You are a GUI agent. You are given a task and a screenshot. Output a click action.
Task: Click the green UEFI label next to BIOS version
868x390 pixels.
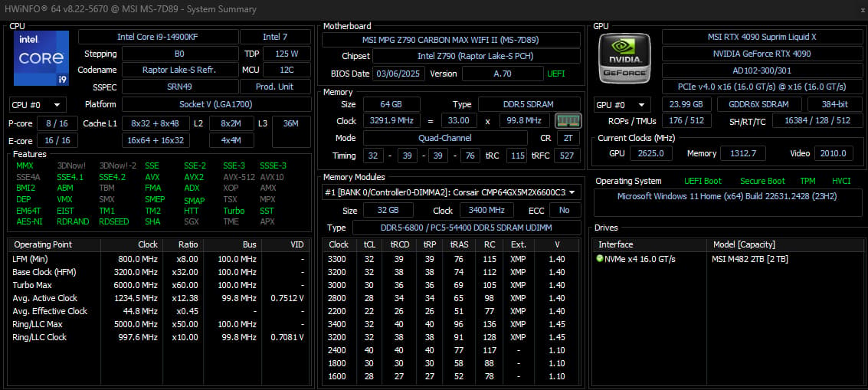tap(556, 74)
